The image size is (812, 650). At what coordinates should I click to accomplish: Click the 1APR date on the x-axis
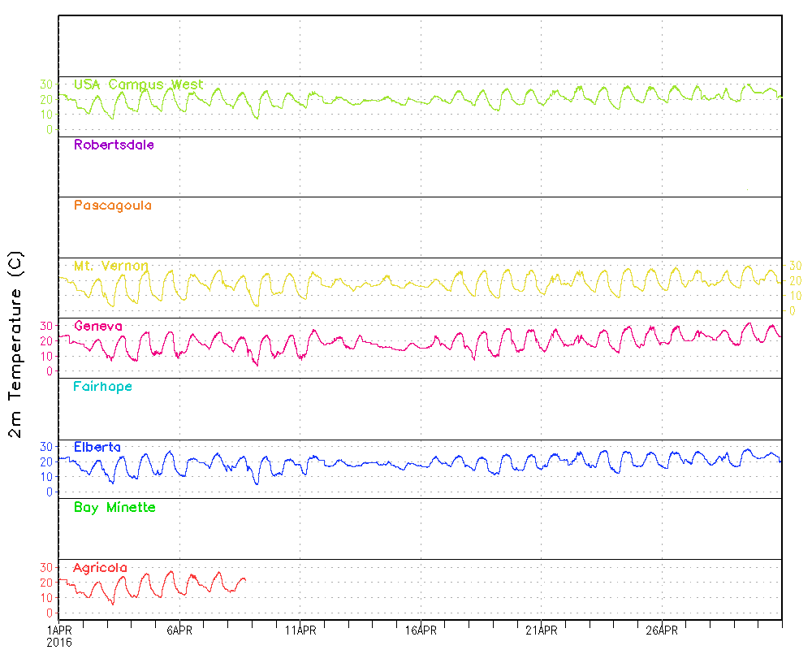[58, 630]
